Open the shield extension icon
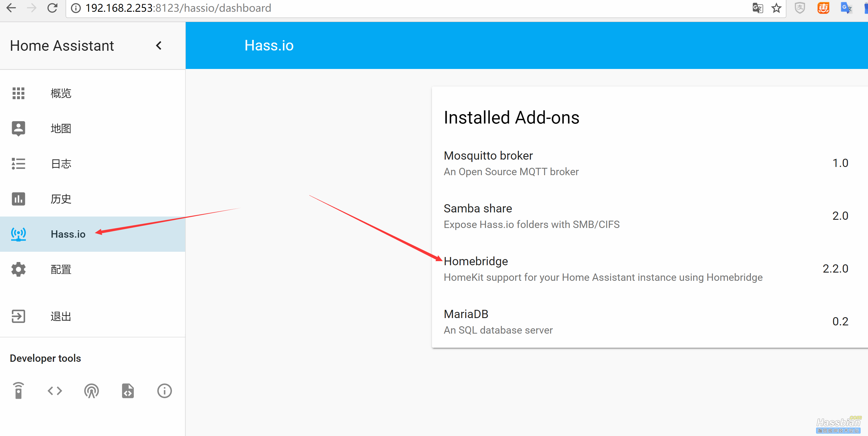The image size is (868, 436). [x=800, y=8]
